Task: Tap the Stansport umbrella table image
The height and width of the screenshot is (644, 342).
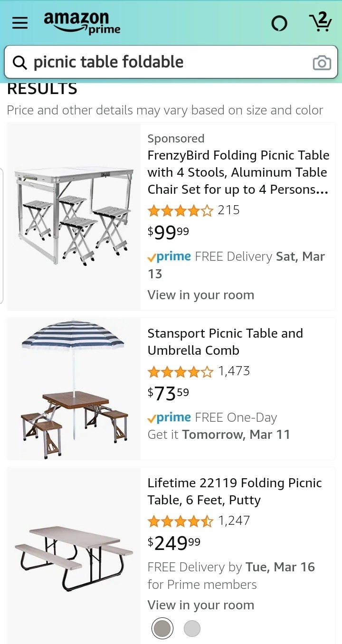Action: pyautogui.click(x=74, y=388)
